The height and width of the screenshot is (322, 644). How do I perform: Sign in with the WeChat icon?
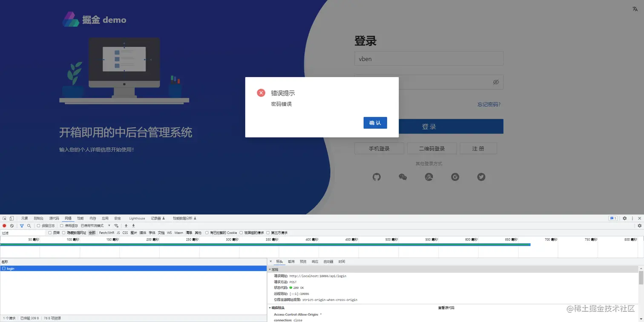click(x=403, y=177)
